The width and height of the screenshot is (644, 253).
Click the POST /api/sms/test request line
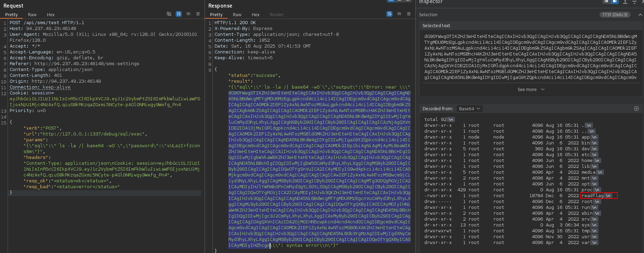(47, 23)
